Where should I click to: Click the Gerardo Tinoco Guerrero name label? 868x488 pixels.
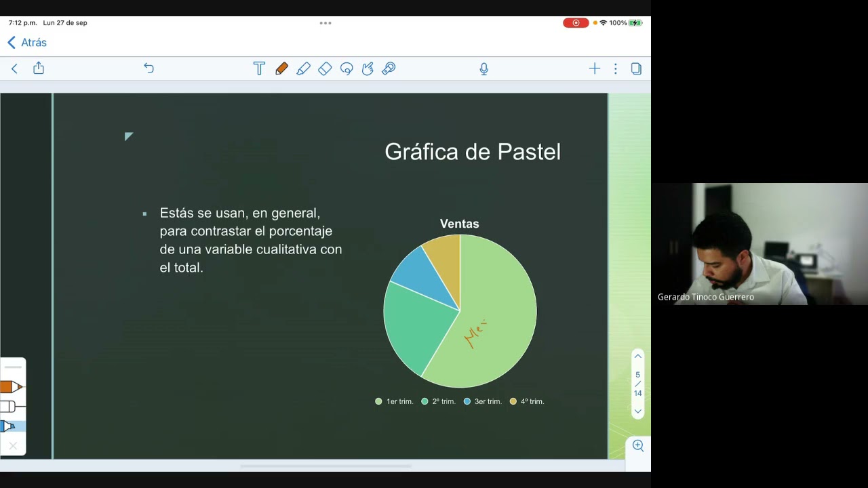click(706, 297)
